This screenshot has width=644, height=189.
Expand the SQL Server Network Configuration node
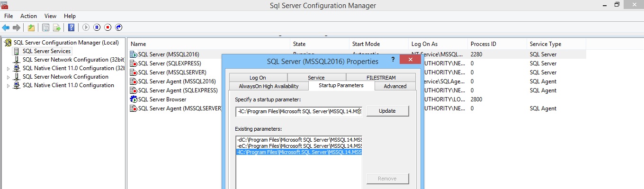click(8, 77)
